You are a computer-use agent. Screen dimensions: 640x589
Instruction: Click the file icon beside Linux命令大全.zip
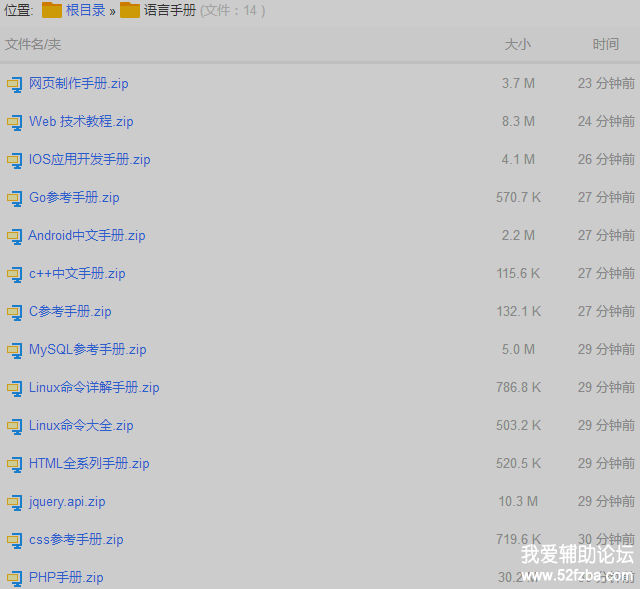pyautogui.click(x=14, y=427)
